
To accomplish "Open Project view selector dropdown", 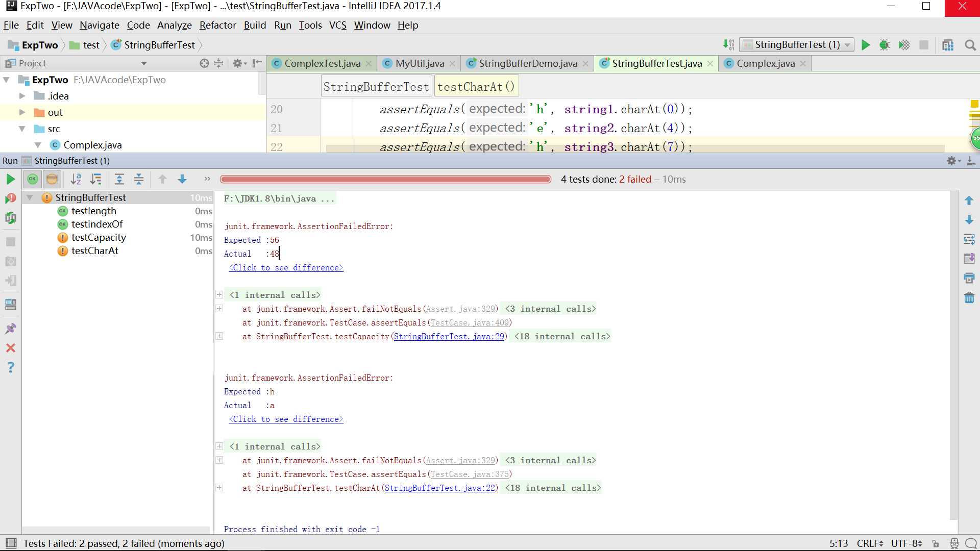I will [x=144, y=63].
